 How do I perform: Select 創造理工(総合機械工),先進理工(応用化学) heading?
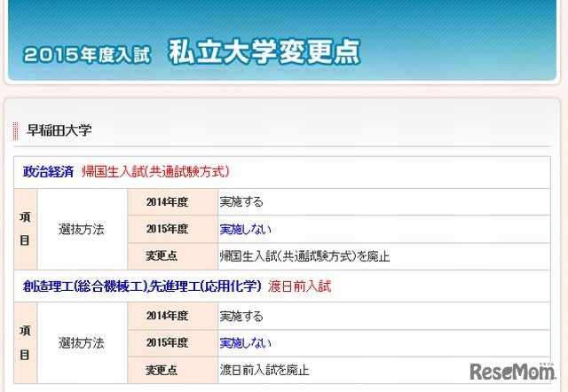(142, 286)
